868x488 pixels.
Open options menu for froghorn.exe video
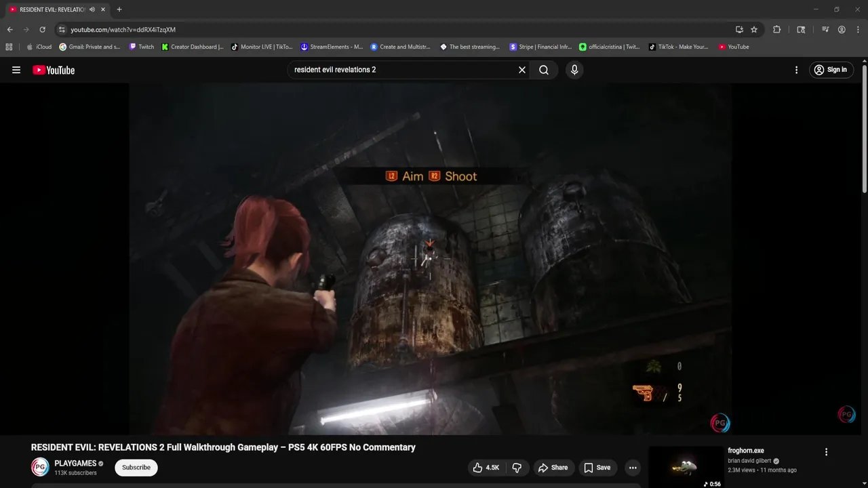tap(826, 452)
